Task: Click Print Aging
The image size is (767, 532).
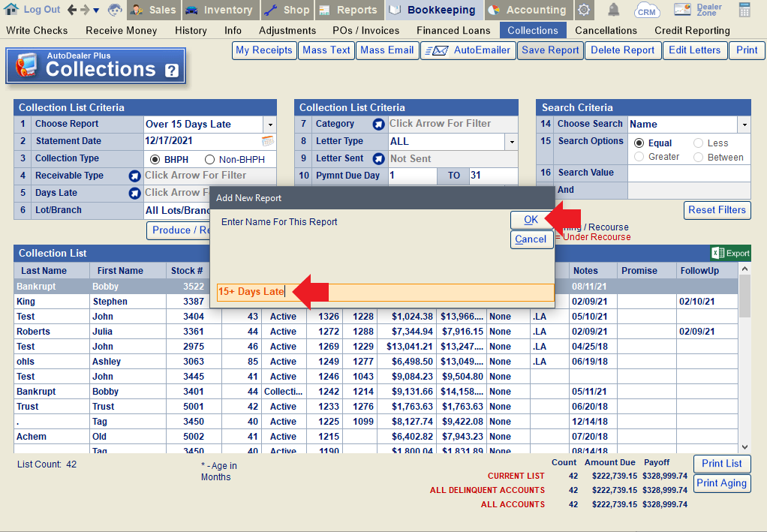Action: point(722,483)
